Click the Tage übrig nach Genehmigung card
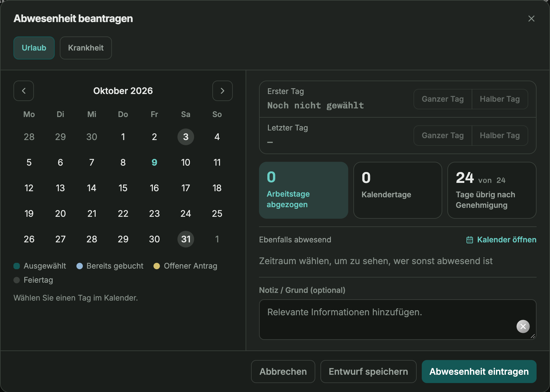 click(492, 190)
